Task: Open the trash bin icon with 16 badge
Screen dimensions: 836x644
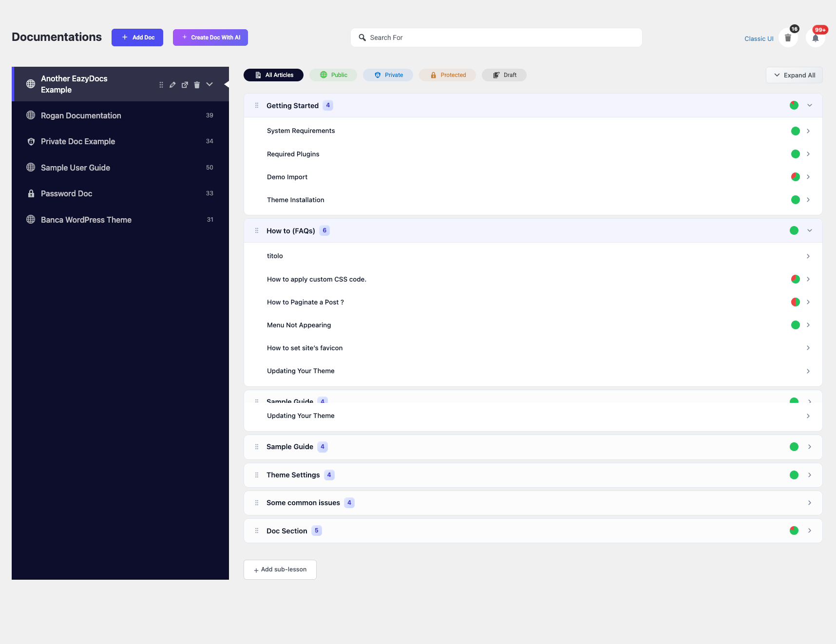Action: pyautogui.click(x=788, y=38)
